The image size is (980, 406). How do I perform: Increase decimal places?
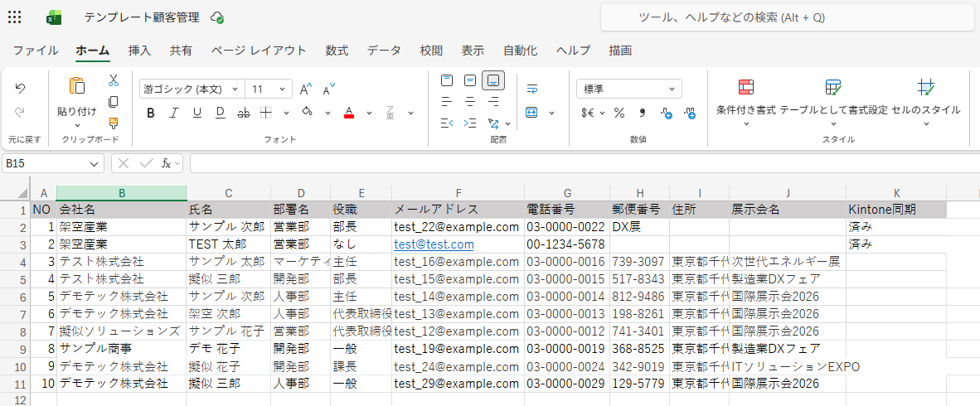[x=667, y=113]
